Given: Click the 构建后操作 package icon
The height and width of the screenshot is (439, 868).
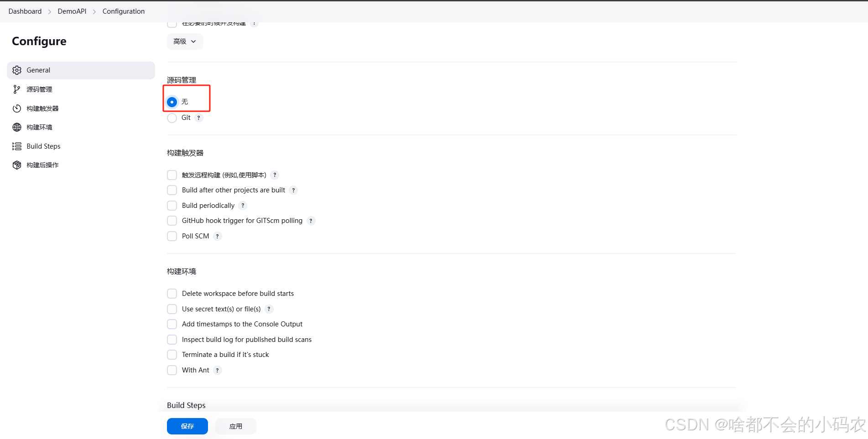Looking at the screenshot, I should coord(16,165).
